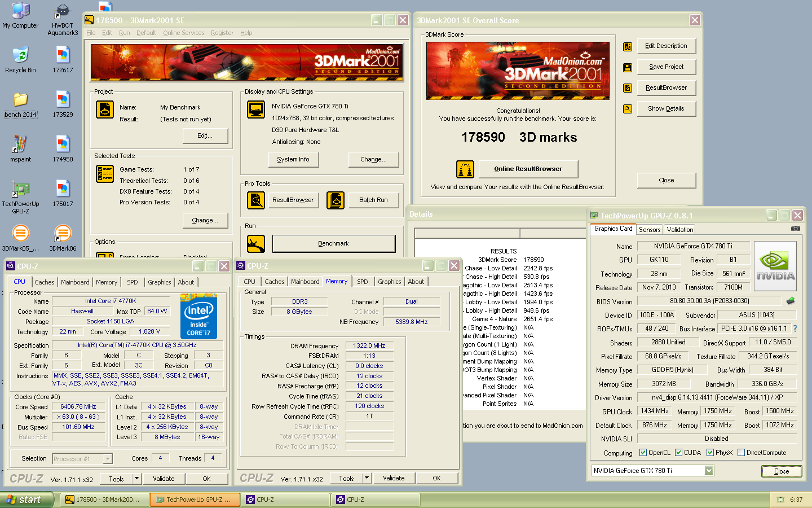Viewport: 812px width, 508px height.
Task: Open the Help menu in 3DMark2001
Action: coord(246,33)
